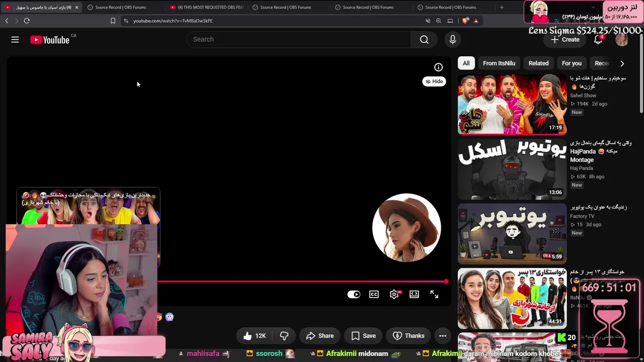Open the 44:31 ItsNilu video thumbnail
The image size is (644, 362).
pyautogui.click(x=512, y=298)
